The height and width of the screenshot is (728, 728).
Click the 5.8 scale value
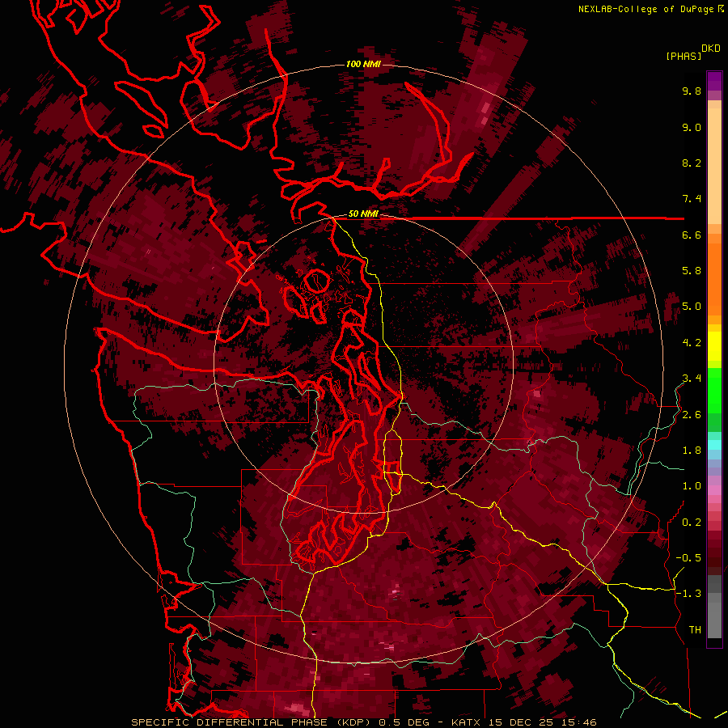pyautogui.click(x=692, y=271)
